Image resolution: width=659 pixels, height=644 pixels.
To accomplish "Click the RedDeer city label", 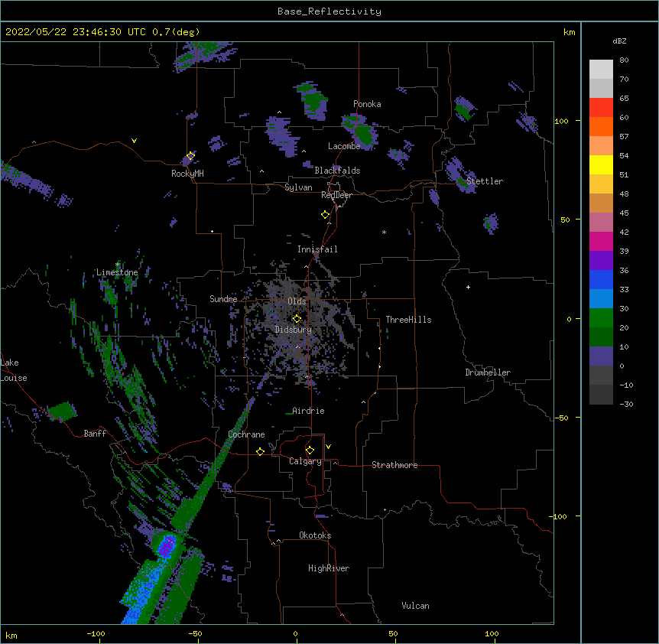I will (x=336, y=195).
